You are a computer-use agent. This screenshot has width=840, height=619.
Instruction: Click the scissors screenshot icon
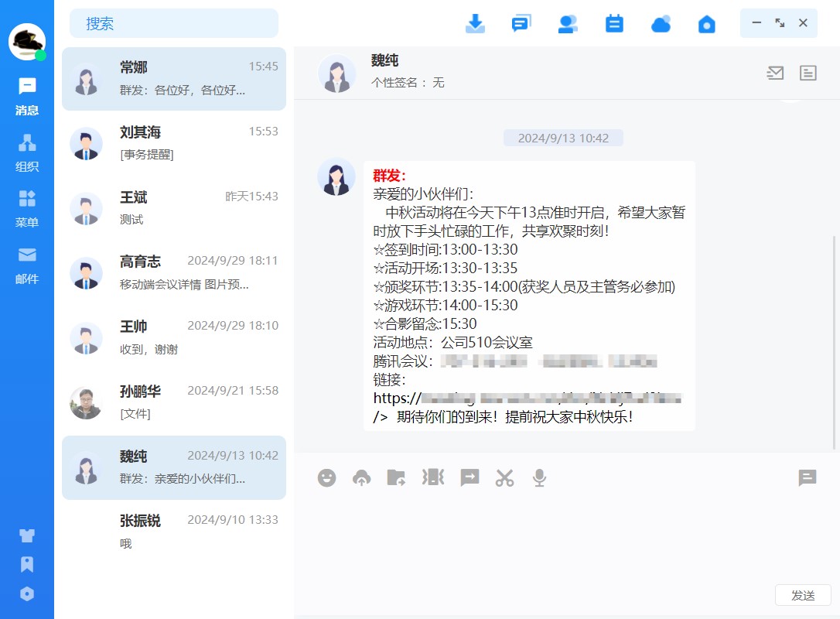[x=504, y=477]
